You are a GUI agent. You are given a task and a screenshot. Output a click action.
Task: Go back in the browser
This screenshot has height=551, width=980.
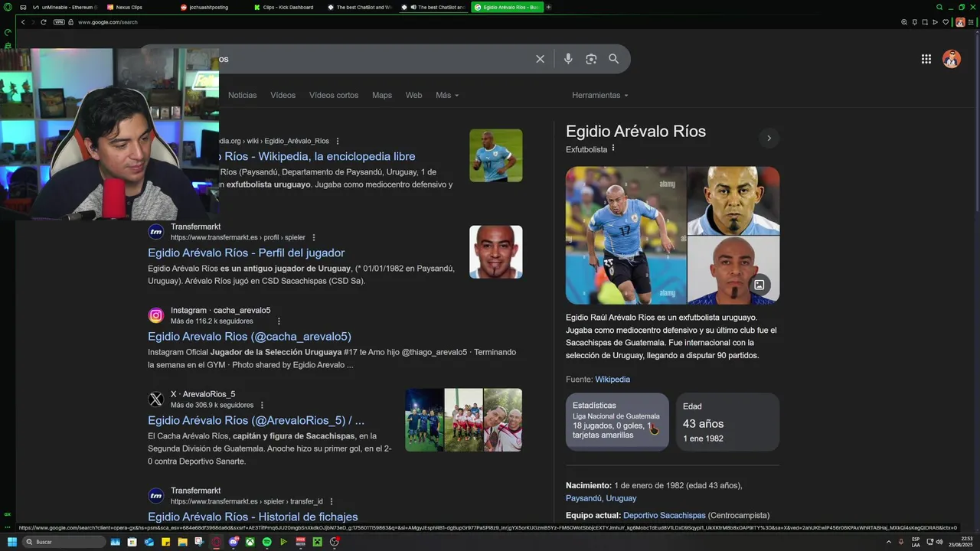(x=23, y=22)
